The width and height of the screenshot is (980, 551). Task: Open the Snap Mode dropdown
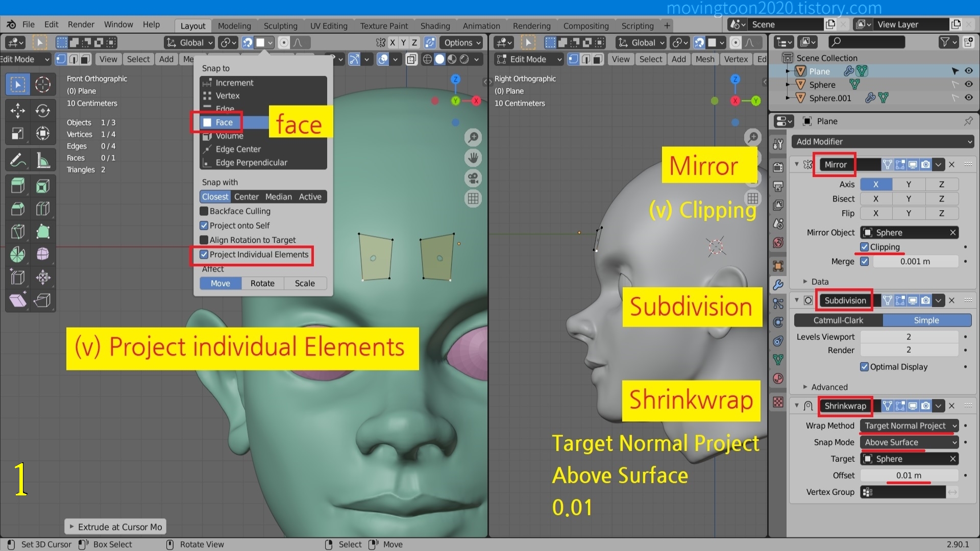click(x=909, y=442)
